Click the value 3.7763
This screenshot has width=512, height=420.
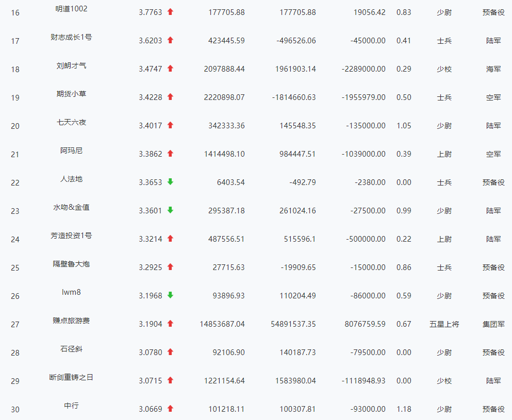151,12
